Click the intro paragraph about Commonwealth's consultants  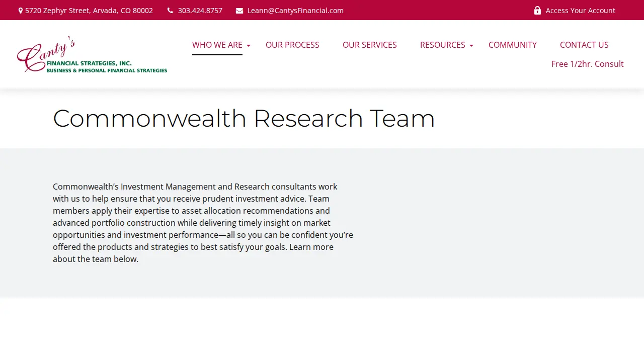coord(203,223)
